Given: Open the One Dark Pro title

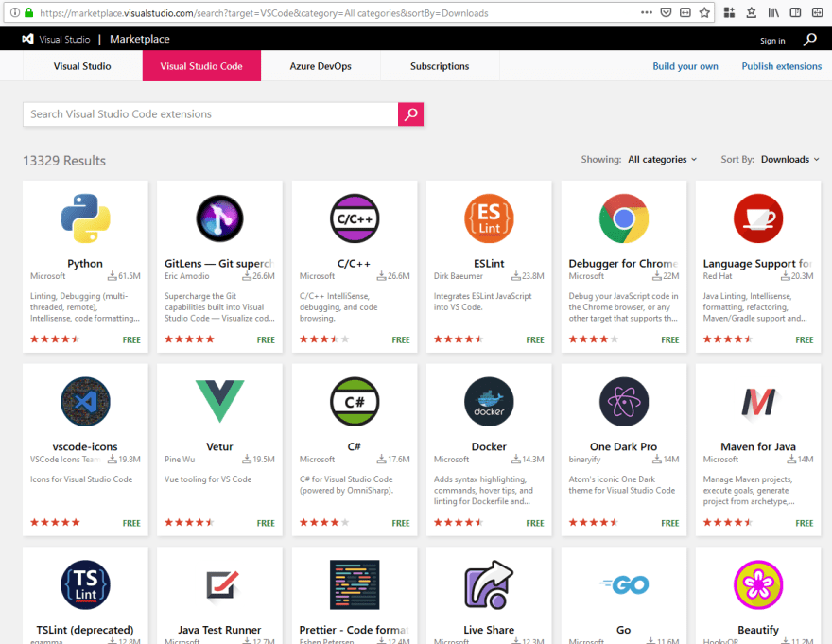Looking at the screenshot, I should click(623, 446).
